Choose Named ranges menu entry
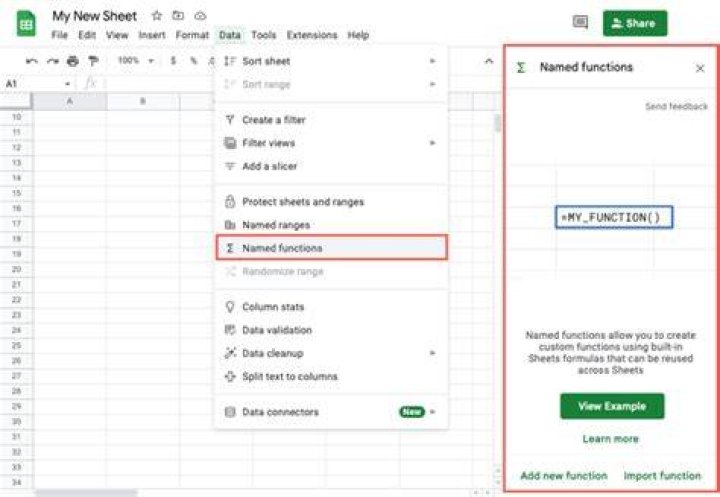Image resolution: width=720 pixels, height=497 pixels. tap(331, 225)
